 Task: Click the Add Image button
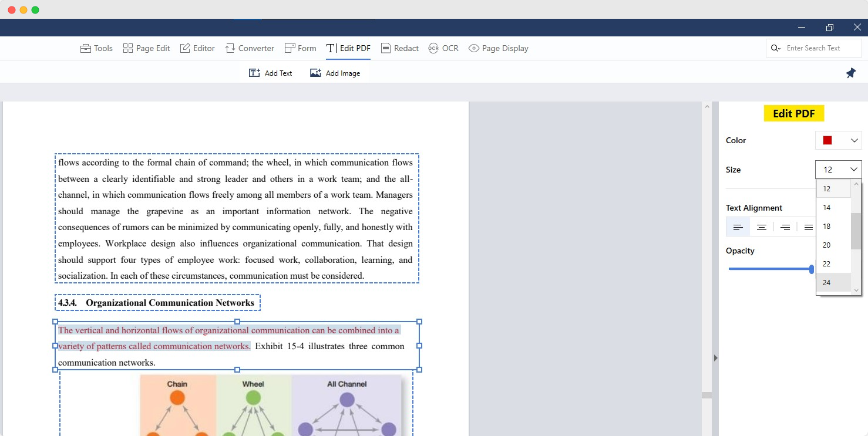pyautogui.click(x=335, y=73)
